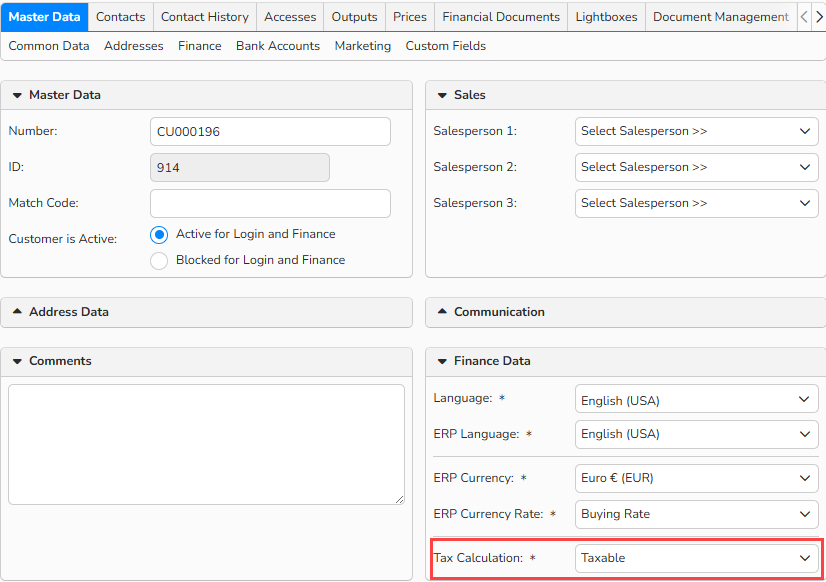Jump to Common Data section link
Image resolution: width=826 pixels, height=582 pixels.
point(49,46)
